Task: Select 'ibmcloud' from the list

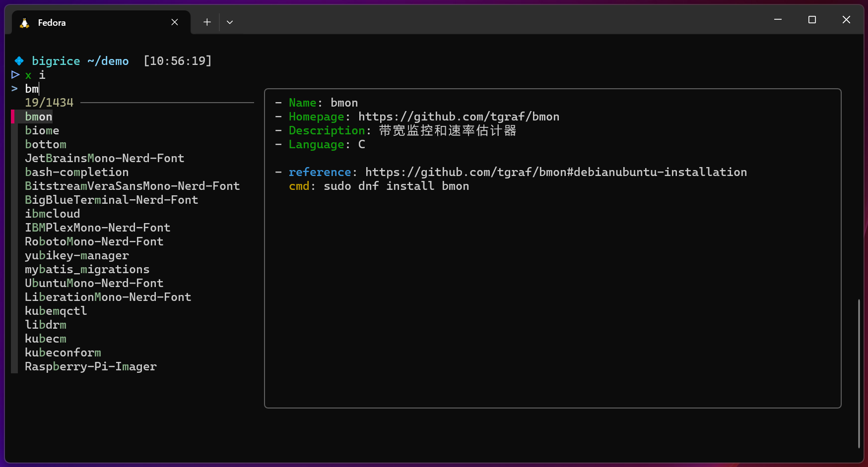Action: pos(52,214)
